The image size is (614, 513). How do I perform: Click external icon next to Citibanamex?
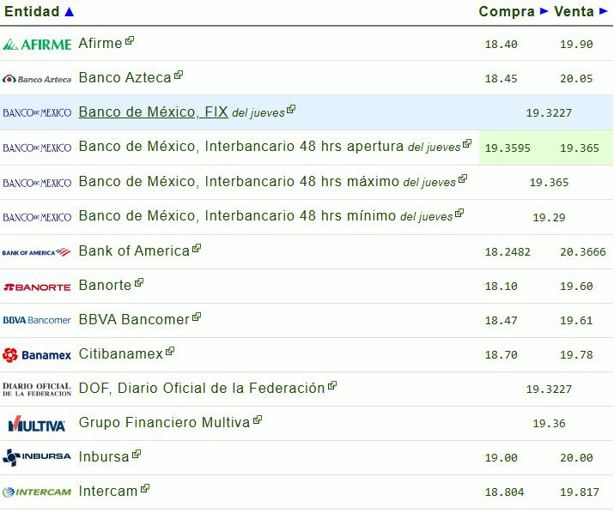pyautogui.click(x=170, y=351)
